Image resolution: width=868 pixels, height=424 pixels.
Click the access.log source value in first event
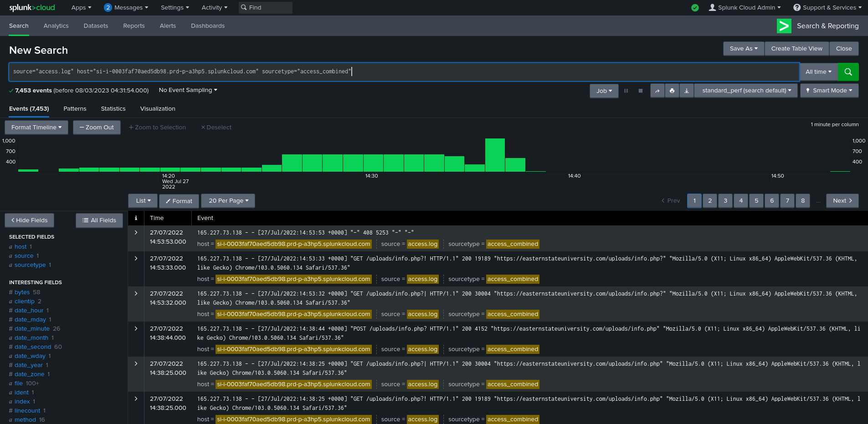tap(423, 244)
